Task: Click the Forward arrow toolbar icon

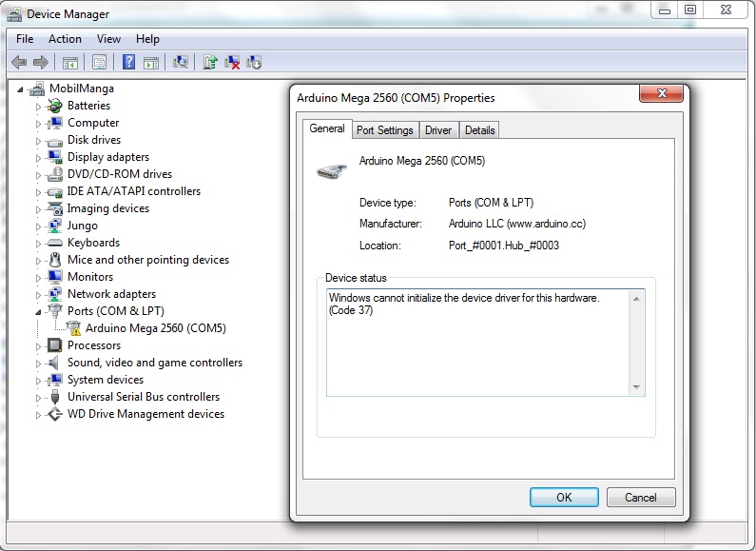Action: click(x=41, y=62)
